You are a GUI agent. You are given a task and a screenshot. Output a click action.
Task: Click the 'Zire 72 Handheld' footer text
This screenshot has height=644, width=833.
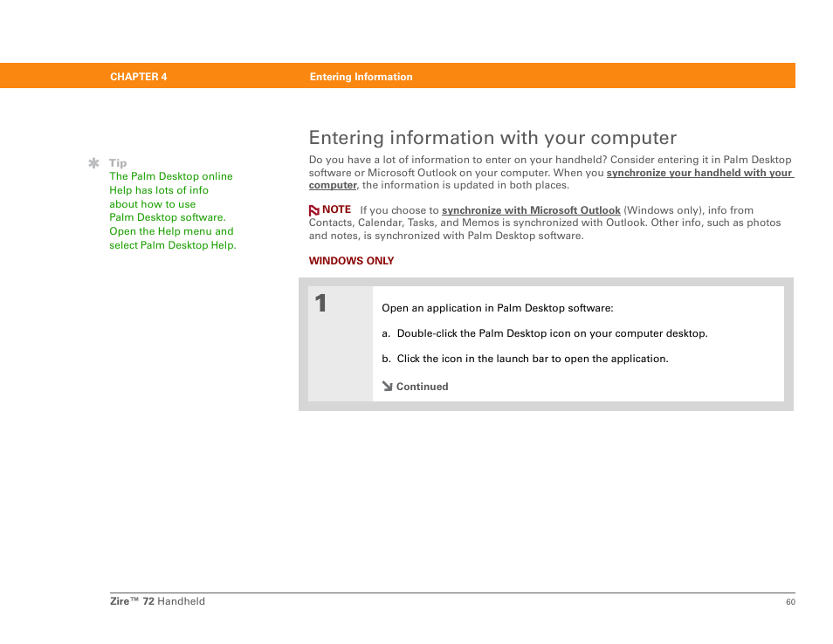click(x=157, y=601)
